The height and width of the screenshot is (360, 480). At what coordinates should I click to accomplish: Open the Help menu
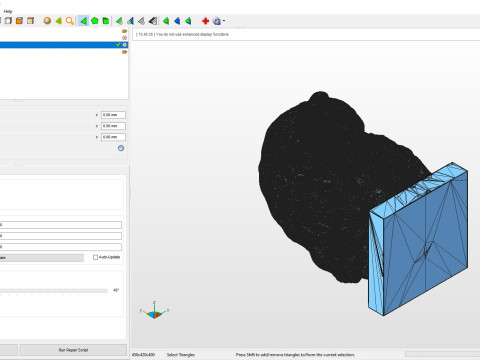8,11
